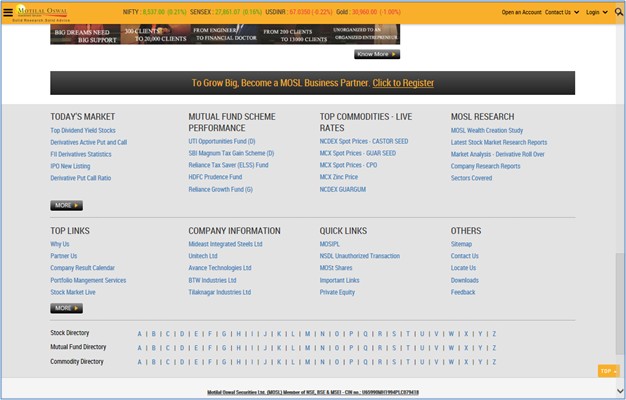Click the TOP scroll-up button
Viewport: 626px width, 400px height.
coord(608,371)
